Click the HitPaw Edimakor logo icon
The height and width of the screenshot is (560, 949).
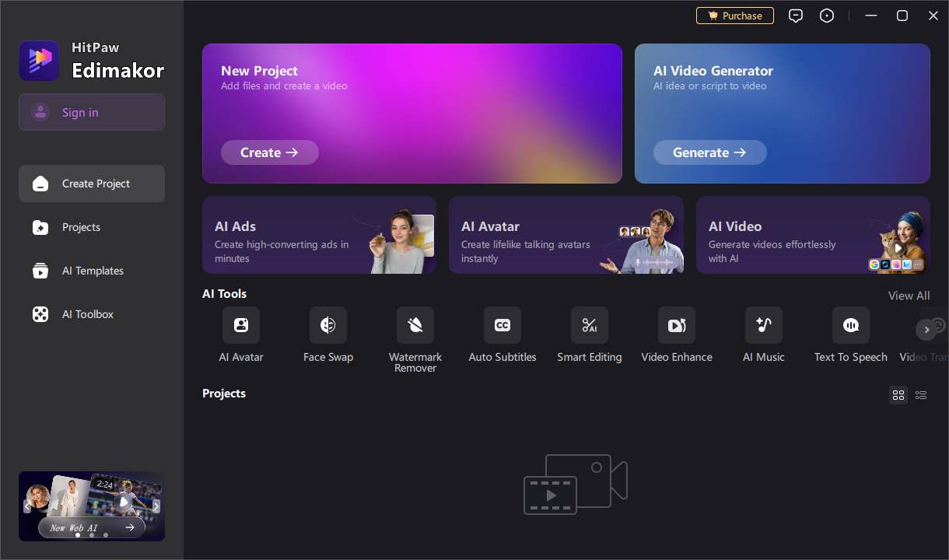point(39,61)
